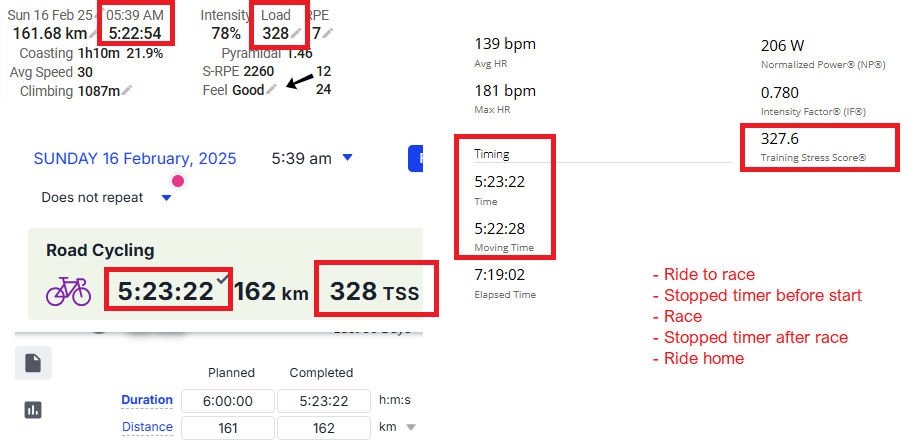The image size is (910, 448).
Task: Click the purple road bike icon
Action: (x=68, y=291)
